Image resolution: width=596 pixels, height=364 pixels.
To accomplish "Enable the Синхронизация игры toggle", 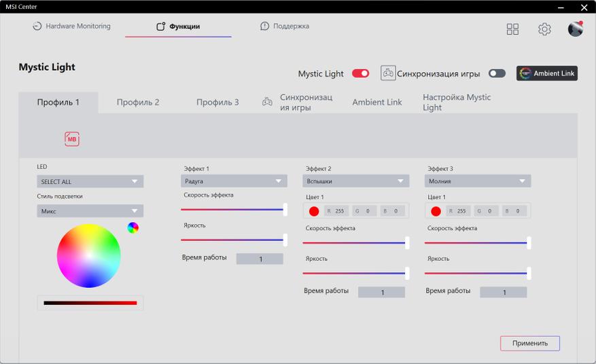I will [x=497, y=73].
